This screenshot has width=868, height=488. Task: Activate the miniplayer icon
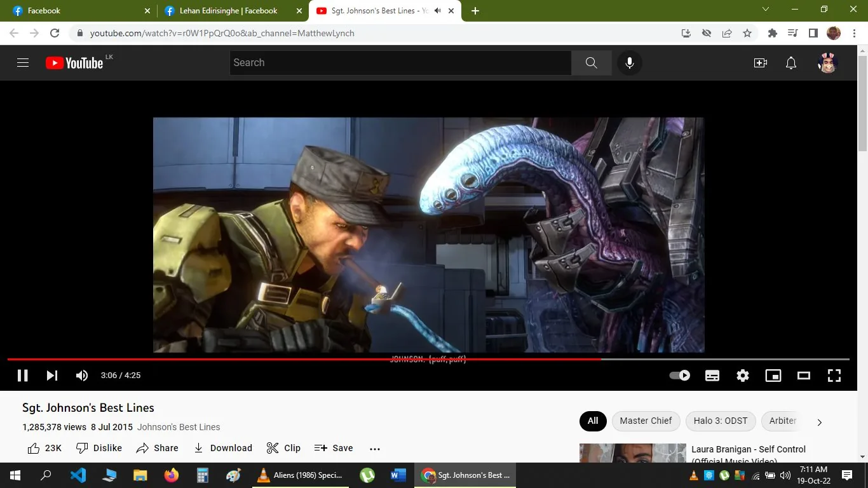click(x=773, y=376)
